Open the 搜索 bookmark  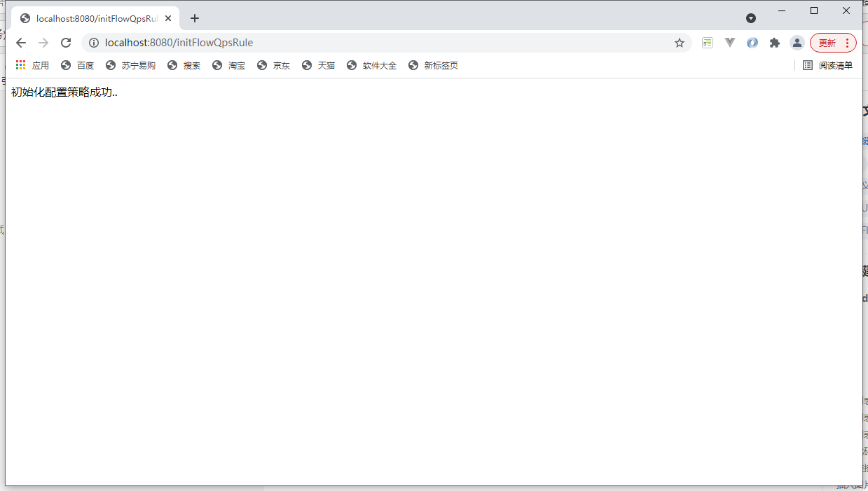point(184,65)
